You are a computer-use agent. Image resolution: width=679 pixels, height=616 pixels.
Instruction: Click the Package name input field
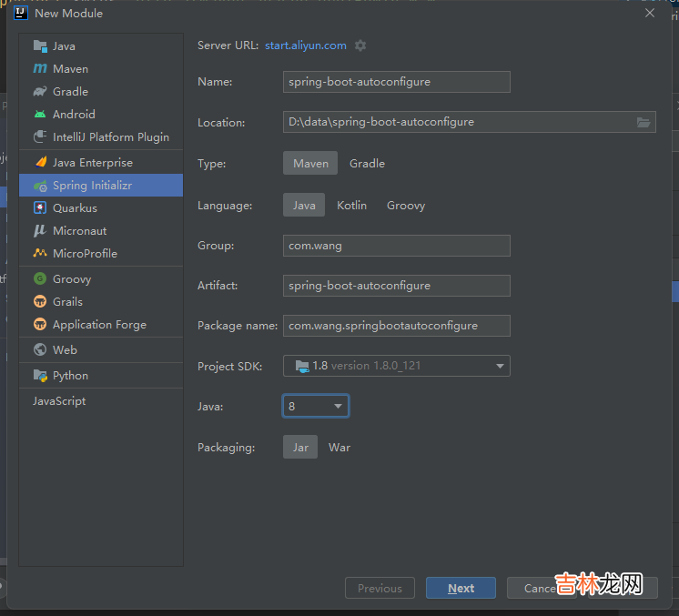(x=396, y=326)
